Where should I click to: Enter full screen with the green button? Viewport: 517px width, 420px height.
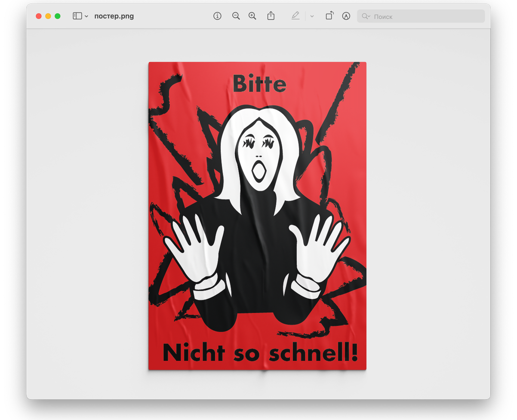coord(58,16)
